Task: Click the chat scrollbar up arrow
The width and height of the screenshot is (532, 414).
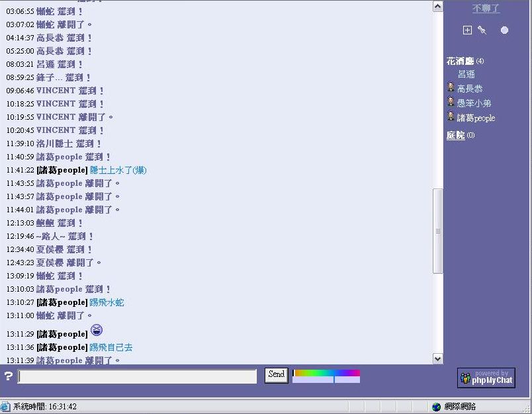Action: coord(437,6)
